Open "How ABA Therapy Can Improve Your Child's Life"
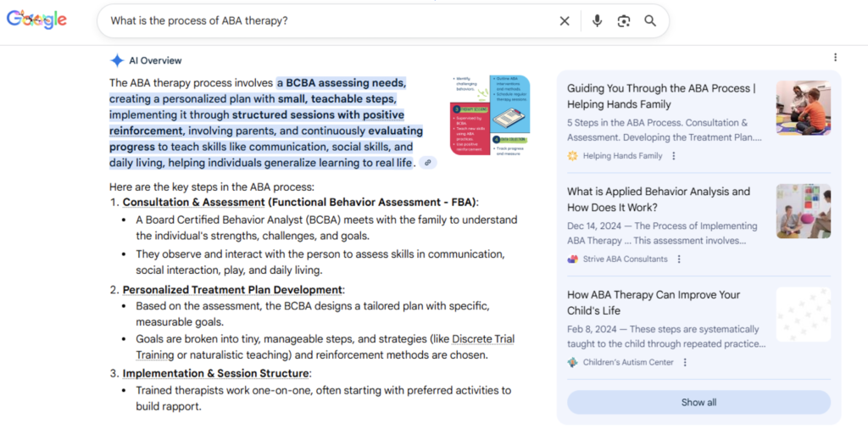This screenshot has width=868, height=435. [x=654, y=303]
